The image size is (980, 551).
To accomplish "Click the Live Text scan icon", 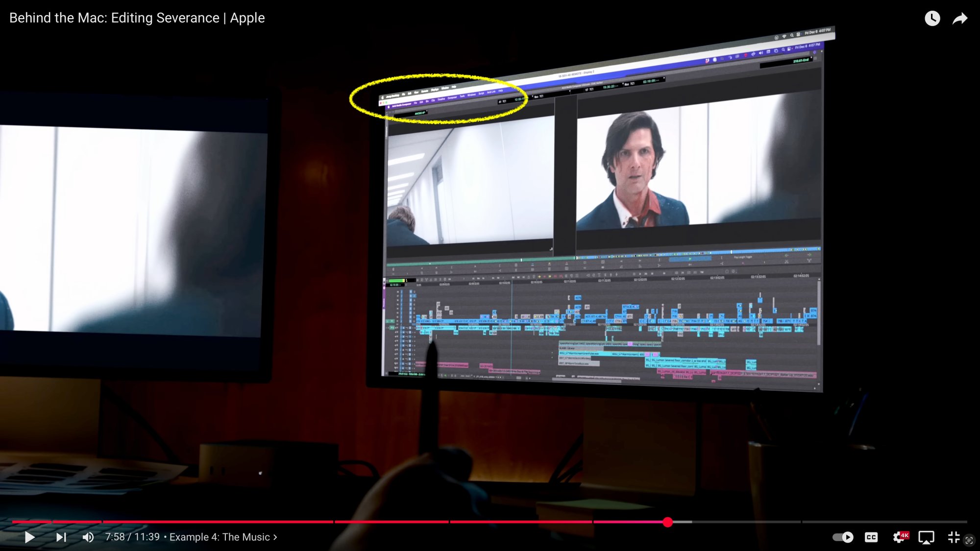I will pyautogui.click(x=969, y=540).
